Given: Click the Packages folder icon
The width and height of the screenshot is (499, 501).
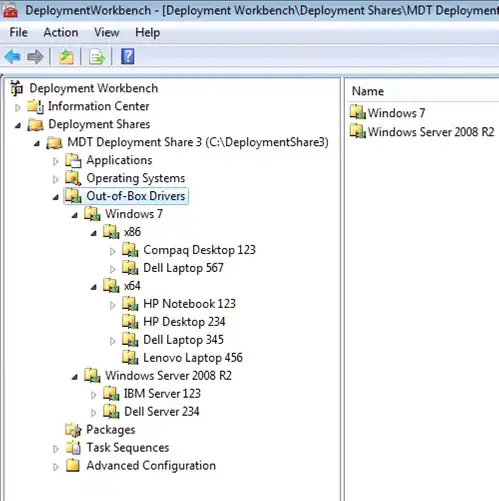Looking at the screenshot, I should coord(73,430).
